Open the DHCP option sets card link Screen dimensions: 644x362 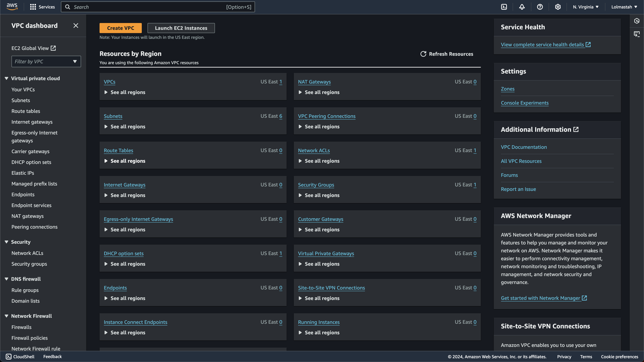click(x=123, y=253)
